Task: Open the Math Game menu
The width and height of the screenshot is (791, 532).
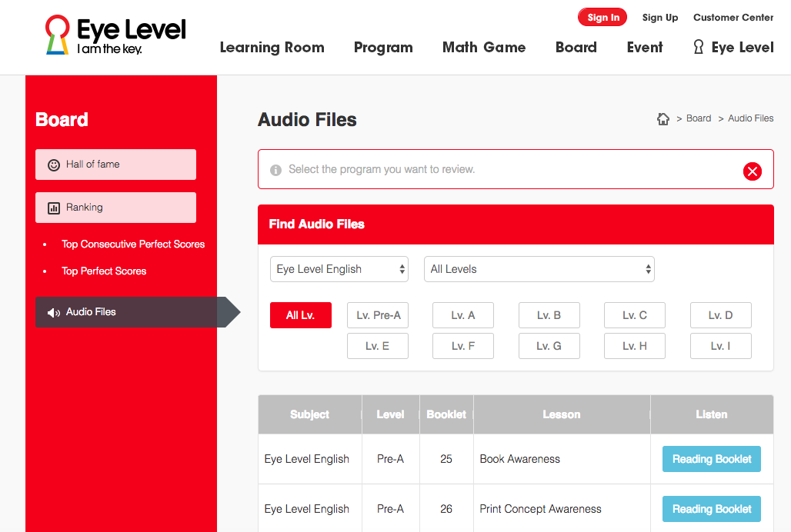Action: tap(484, 48)
